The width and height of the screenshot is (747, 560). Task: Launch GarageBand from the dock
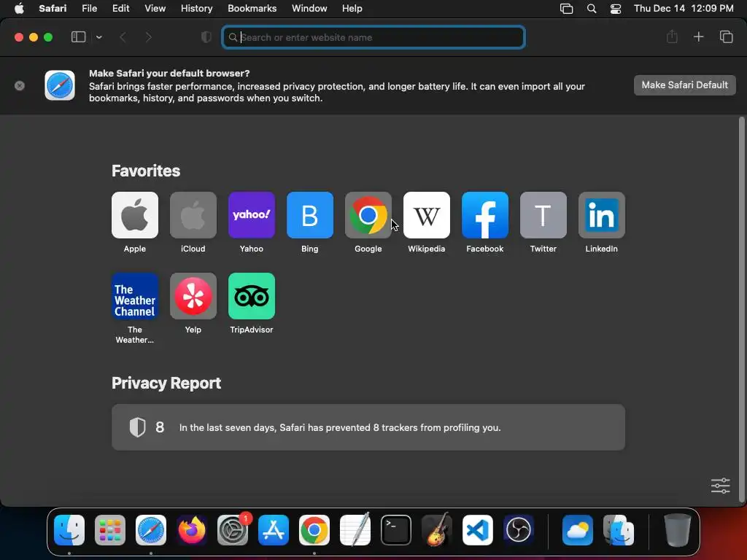click(436, 529)
